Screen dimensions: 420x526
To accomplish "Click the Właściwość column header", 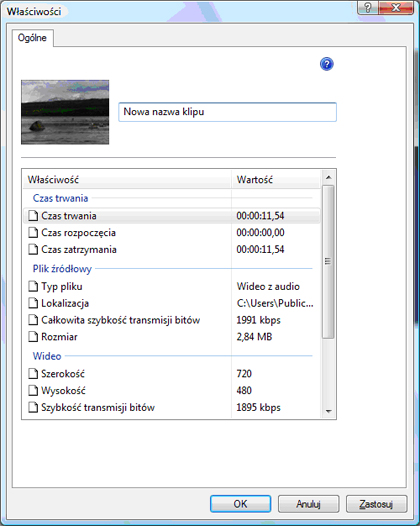I will 127,179.
